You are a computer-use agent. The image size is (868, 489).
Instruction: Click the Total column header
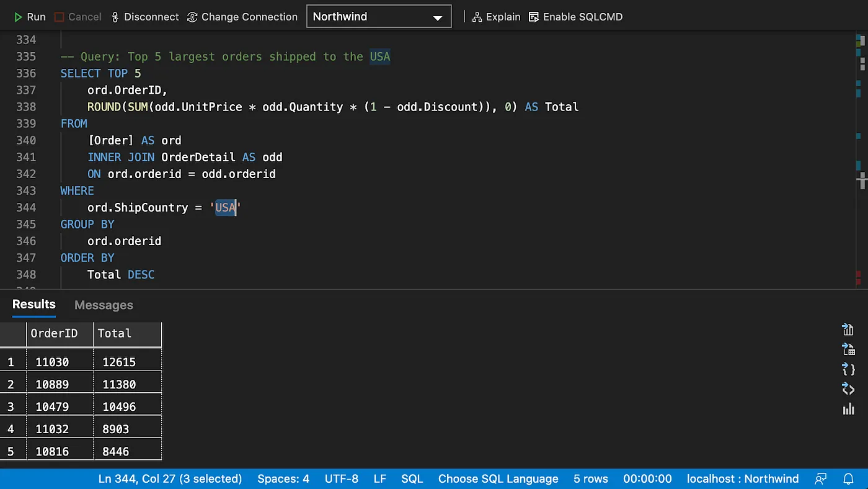[128, 334]
